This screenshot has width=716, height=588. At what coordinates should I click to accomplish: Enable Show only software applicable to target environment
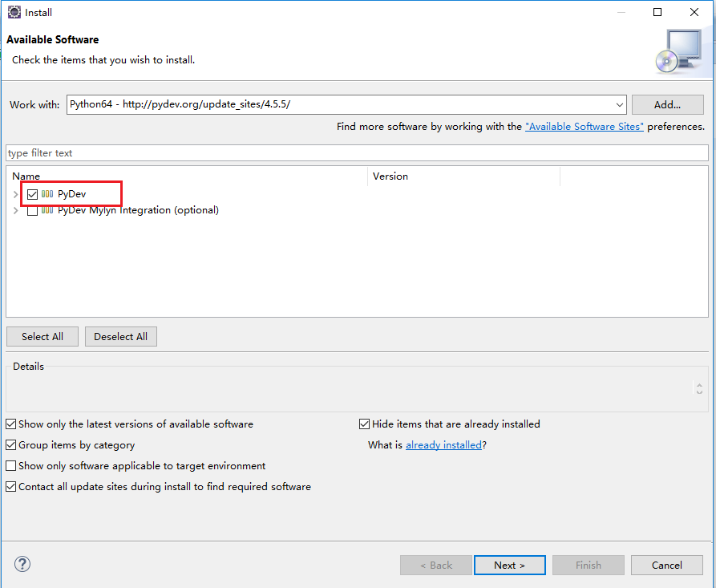click(11, 466)
